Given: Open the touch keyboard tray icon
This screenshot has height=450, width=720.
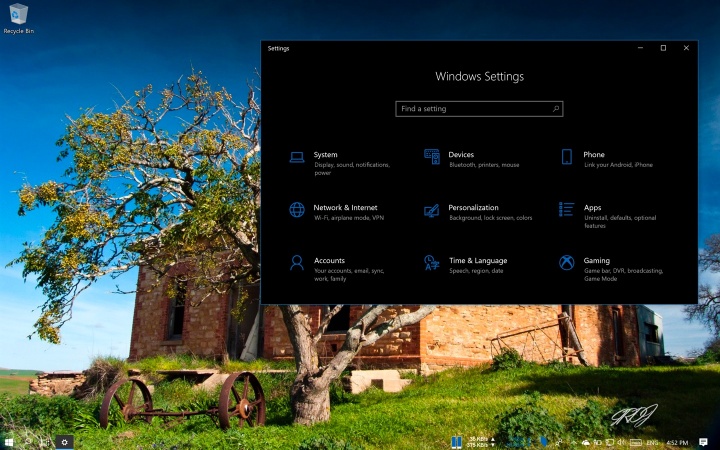Looking at the screenshot, I should click(636, 443).
